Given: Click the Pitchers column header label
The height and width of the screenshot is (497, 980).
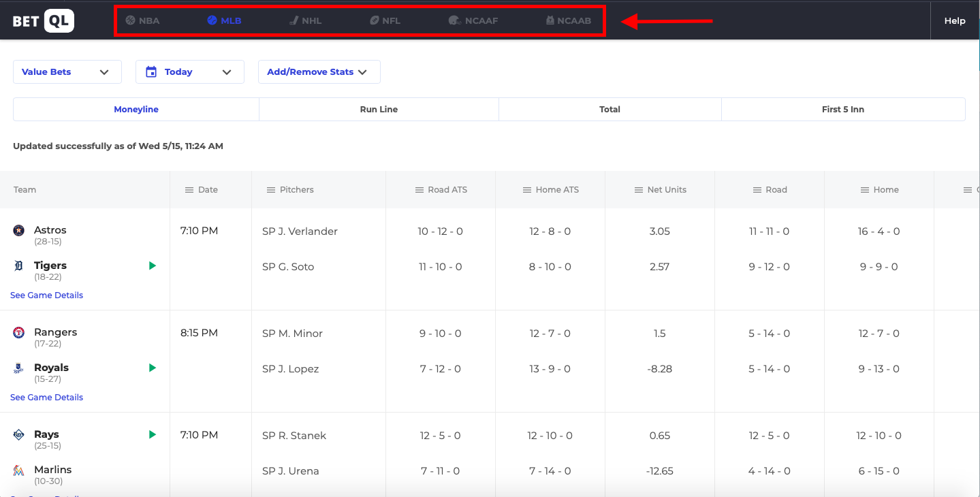Looking at the screenshot, I should pyautogui.click(x=297, y=190).
